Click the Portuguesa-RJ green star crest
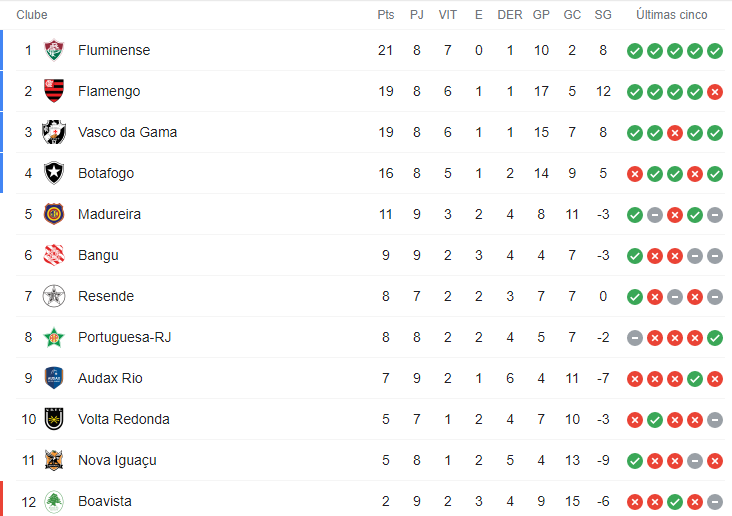This screenshot has width=732, height=516. [54, 337]
